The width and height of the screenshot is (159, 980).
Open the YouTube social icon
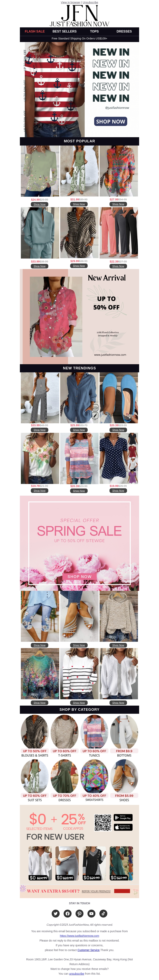click(91, 913)
